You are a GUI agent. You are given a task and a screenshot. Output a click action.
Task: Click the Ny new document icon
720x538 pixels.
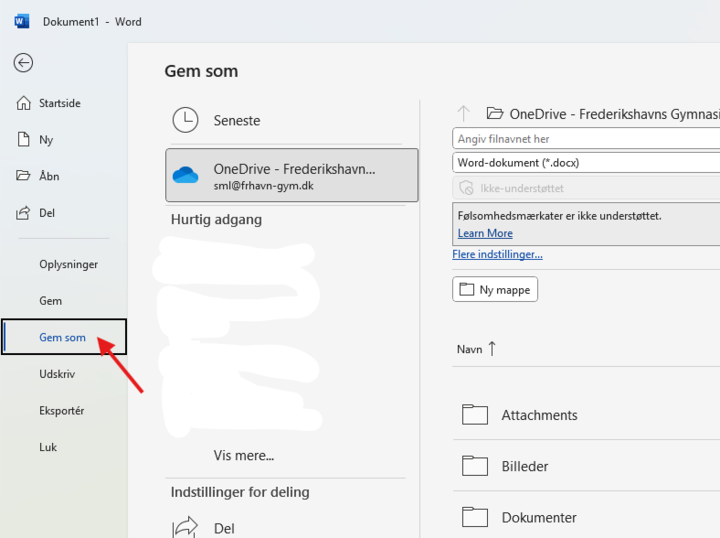[23, 140]
